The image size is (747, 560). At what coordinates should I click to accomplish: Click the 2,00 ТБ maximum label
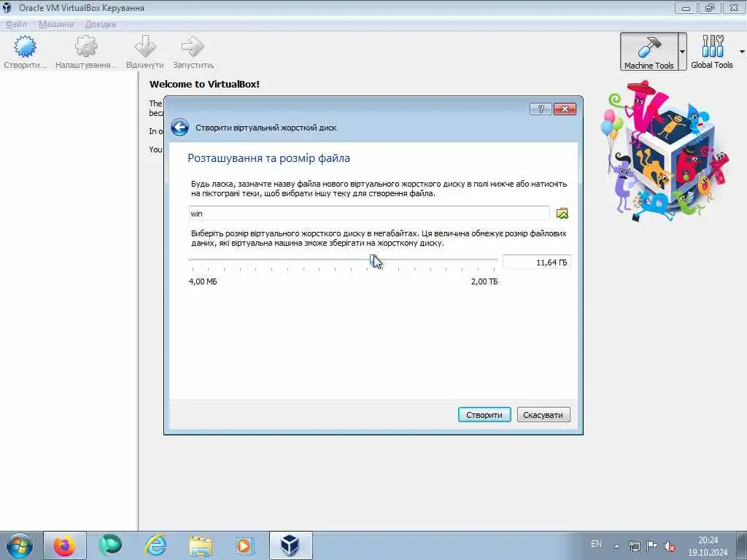click(x=484, y=281)
